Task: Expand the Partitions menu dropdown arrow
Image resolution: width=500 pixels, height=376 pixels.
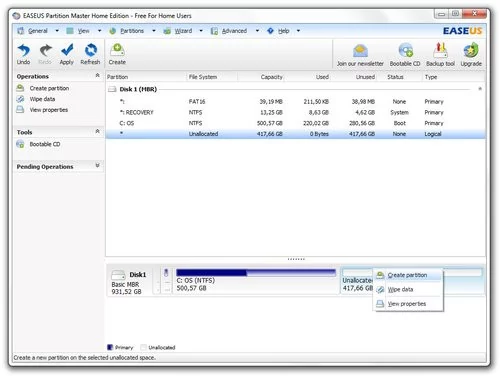Action: pos(154,31)
